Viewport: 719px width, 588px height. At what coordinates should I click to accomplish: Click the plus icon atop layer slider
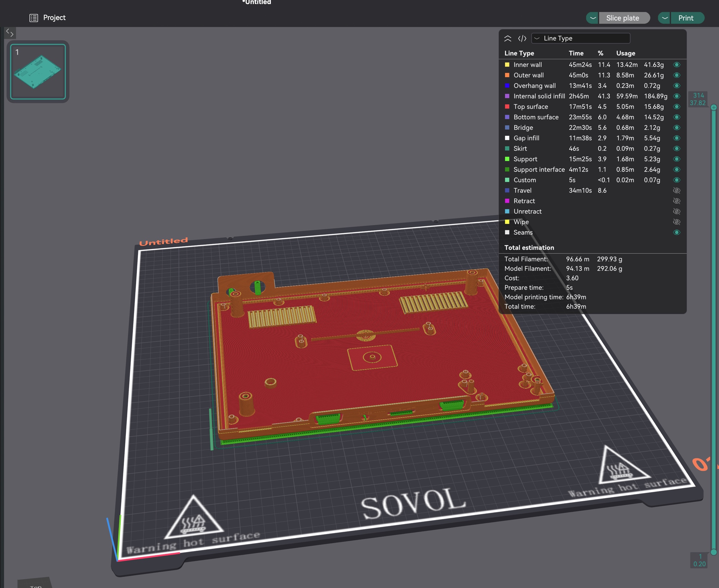click(714, 107)
